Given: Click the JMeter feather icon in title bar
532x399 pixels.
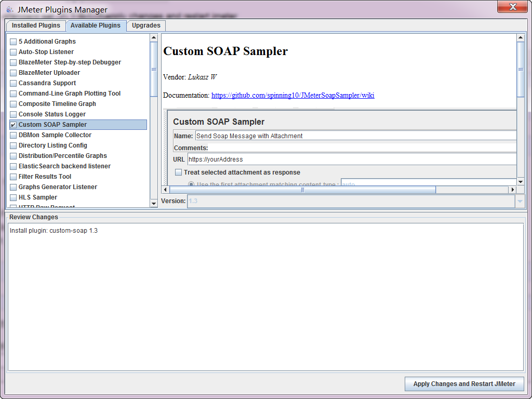Looking at the screenshot, I should [10, 9].
